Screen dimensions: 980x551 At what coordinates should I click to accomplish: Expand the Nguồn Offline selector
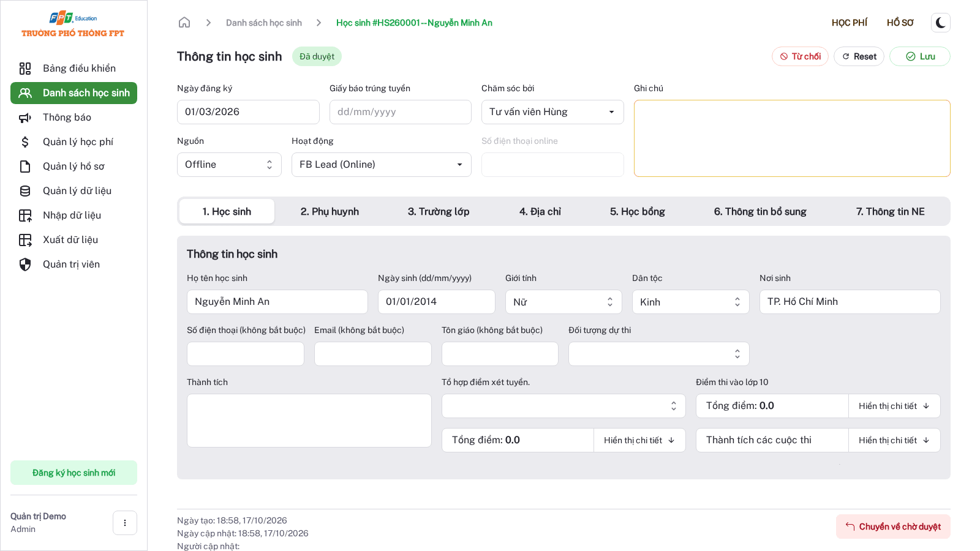[229, 165]
